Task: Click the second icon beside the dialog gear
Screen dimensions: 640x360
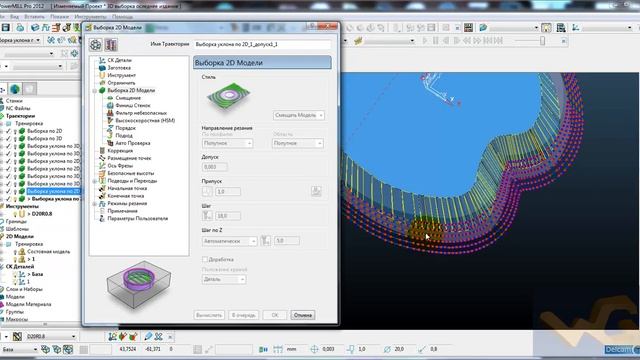Action: [x=111, y=44]
